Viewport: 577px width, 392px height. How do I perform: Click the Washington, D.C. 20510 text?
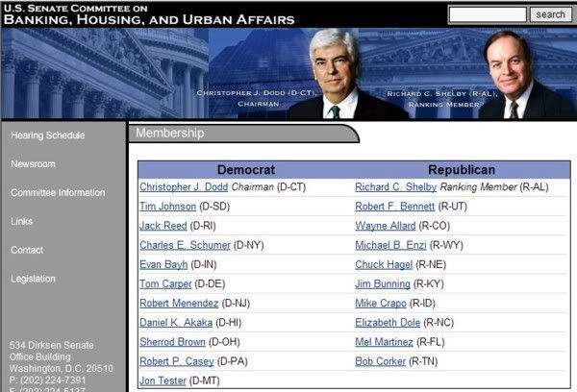point(62,369)
